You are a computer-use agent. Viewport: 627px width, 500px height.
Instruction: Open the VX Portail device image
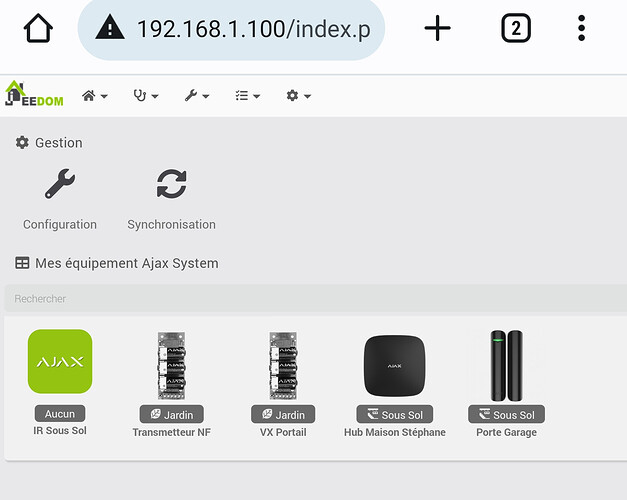[283, 366]
